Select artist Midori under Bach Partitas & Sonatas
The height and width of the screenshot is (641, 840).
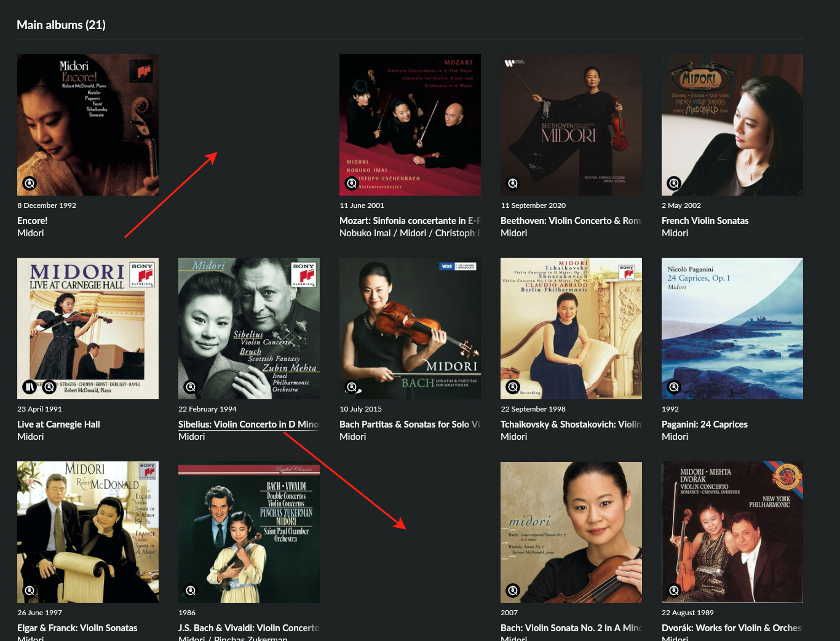pos(353,437)
